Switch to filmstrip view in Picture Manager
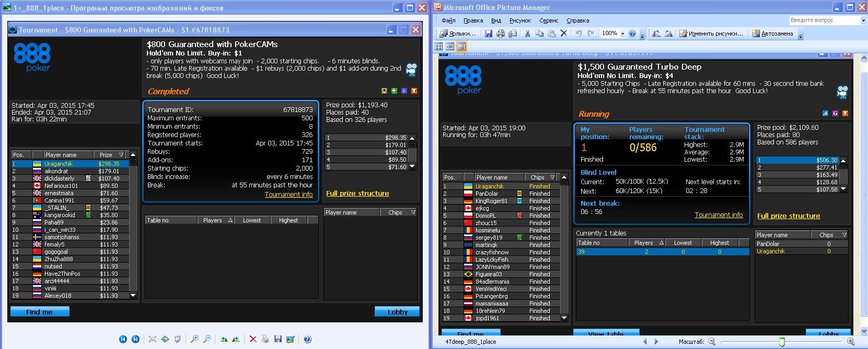The width and height of the screenshot is (868, 349). [x=450, y=47]
